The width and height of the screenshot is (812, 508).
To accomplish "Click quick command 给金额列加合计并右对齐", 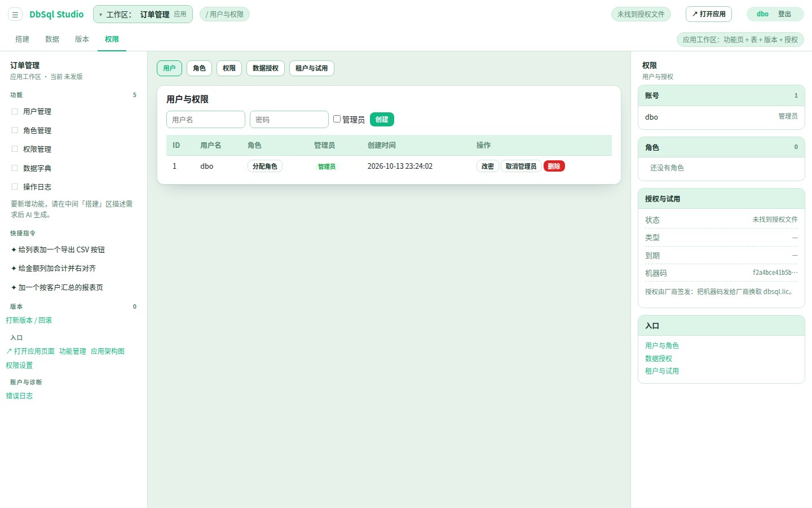I will (54, 269).
